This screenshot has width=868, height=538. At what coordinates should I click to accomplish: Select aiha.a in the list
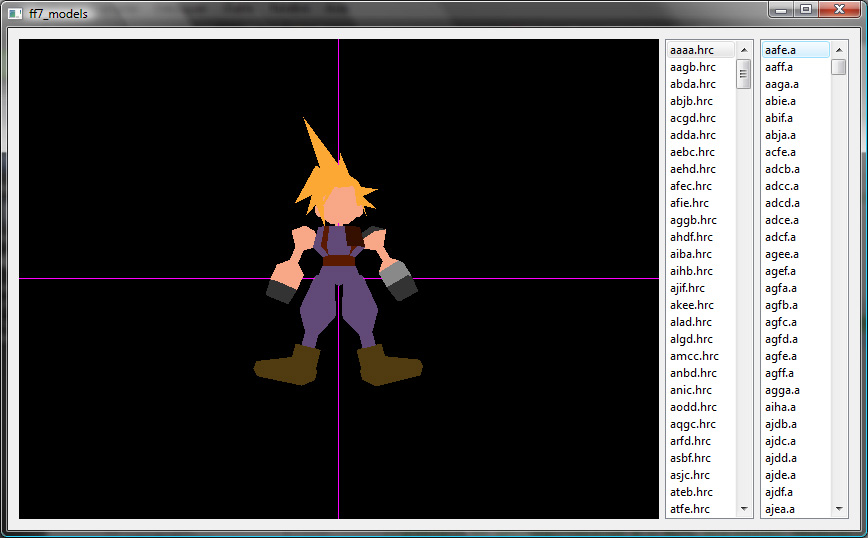pyautogui.click(x=796, y=407)
